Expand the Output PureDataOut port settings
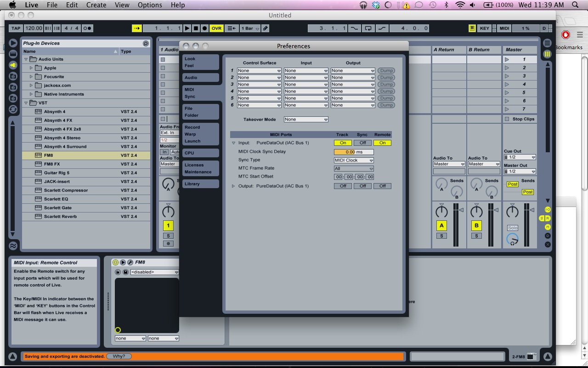The width and height of the screenshot is (588, 368). click(233, 186)
